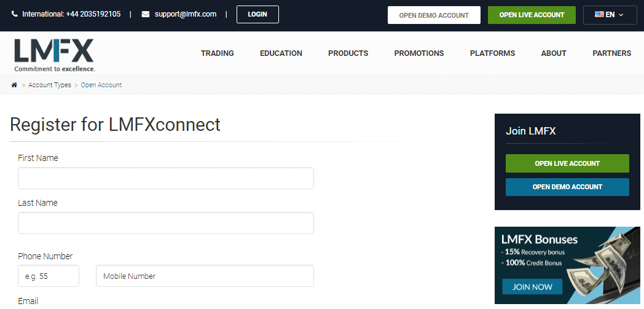Click green OPEN LIVE ACCOUNT in Join LMFX
The width and height of the screenshot is (644, 309).
tap(567, 163)
